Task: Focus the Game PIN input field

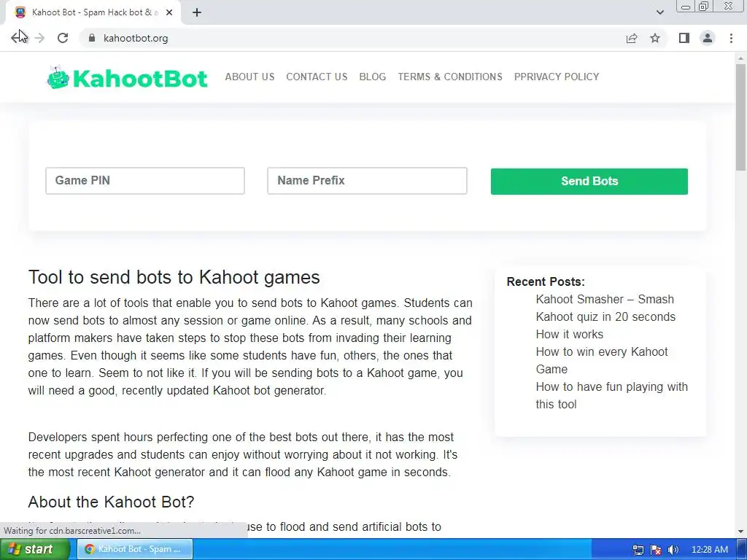Action: click(x=145, y=181)
